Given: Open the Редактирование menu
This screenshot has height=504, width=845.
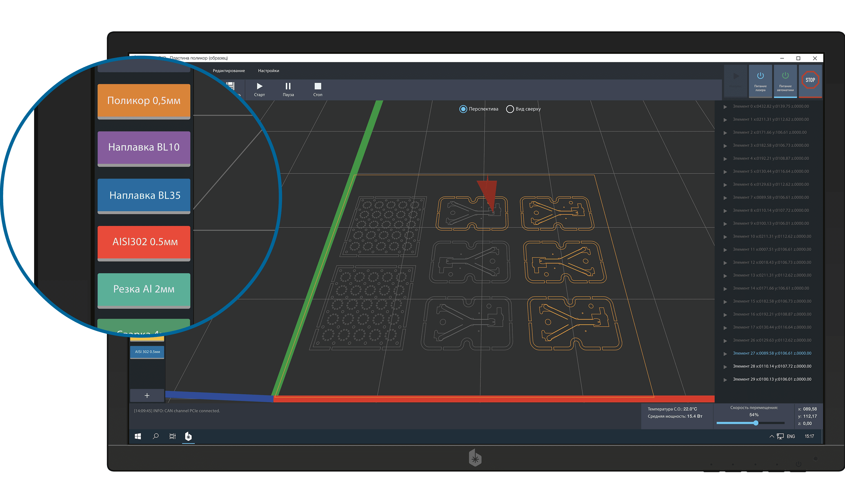Looking at the screenshot, I should 229,71.
